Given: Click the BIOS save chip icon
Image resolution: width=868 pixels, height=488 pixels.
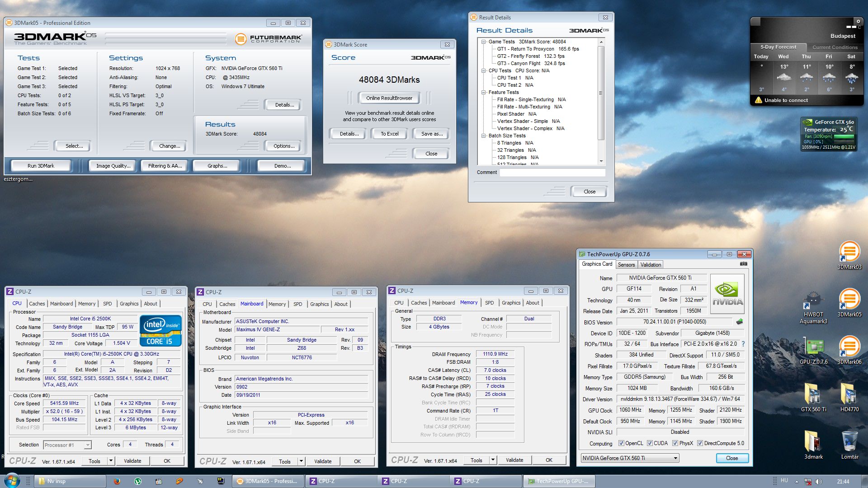Looking at the screenshot, I should pyautogui.click(x=740, y=322).
